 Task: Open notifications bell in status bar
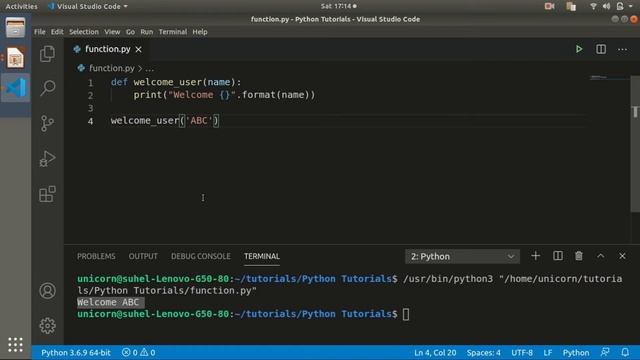coord(625,353)
